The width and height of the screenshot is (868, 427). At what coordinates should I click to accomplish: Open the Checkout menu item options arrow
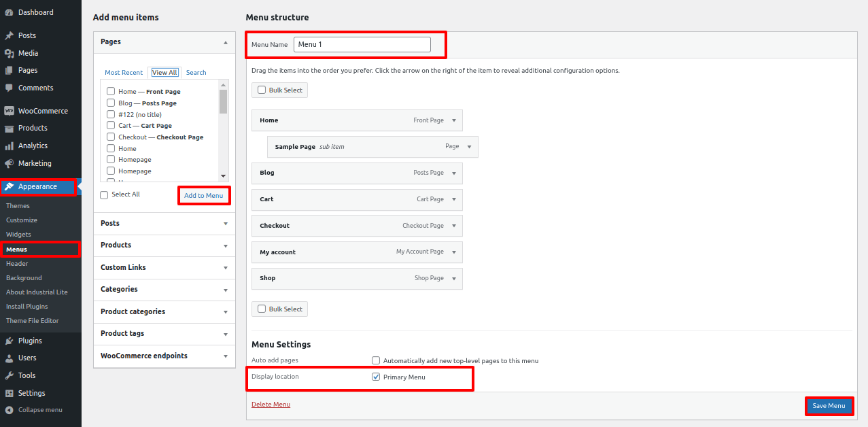454,226
